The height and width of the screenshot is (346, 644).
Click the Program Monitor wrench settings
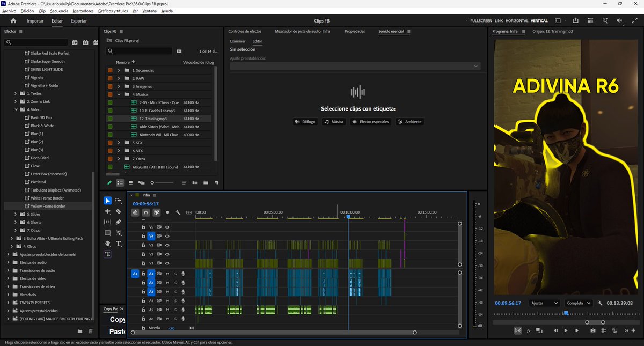tap(600, 303)
